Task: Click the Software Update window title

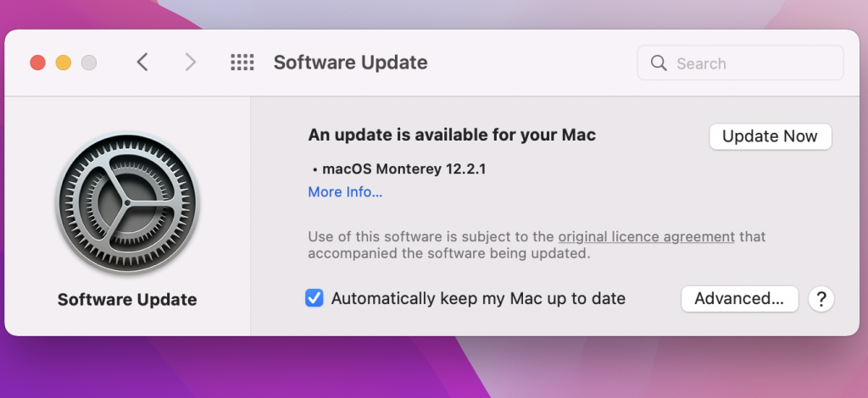Action: point(350,63)
